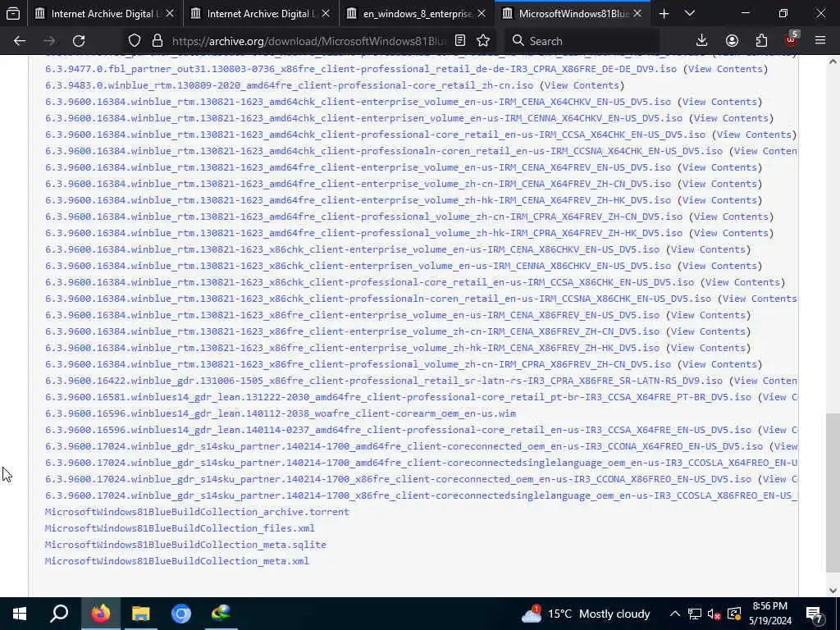
Task: Focus the archive.org URL address bar
Action: pos(308,41)
